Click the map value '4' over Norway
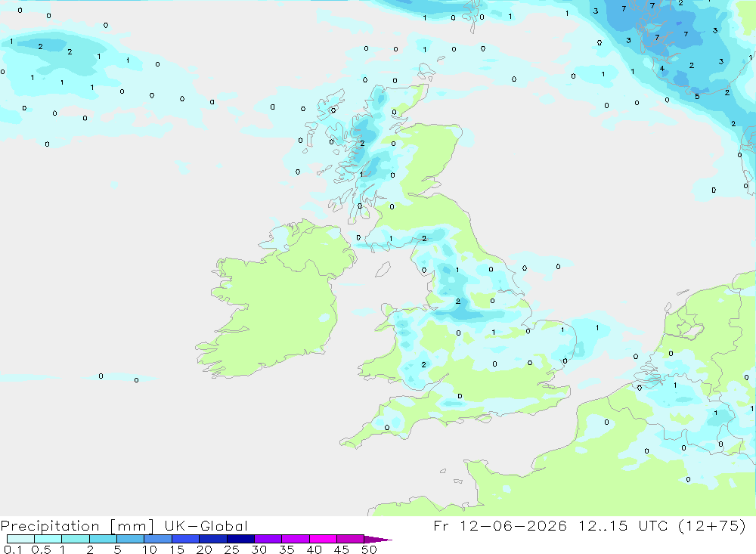The image size is (756, 554). point(662,69)
